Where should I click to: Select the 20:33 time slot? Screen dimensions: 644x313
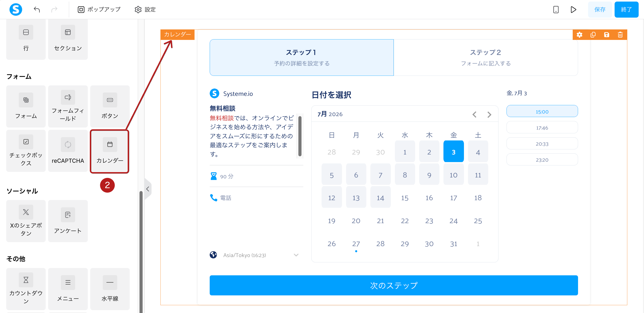click(542, 144)
